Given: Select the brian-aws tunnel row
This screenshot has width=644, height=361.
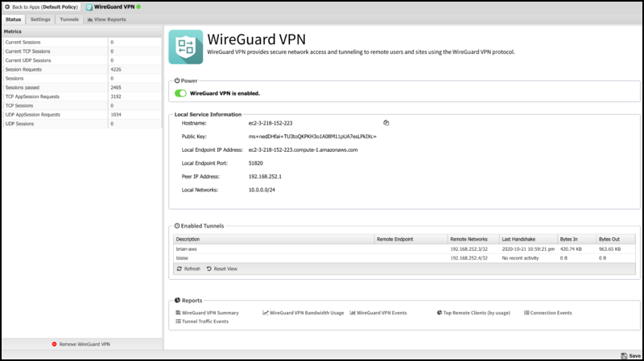Looking at the screenshot, I should tap(405, 249).
